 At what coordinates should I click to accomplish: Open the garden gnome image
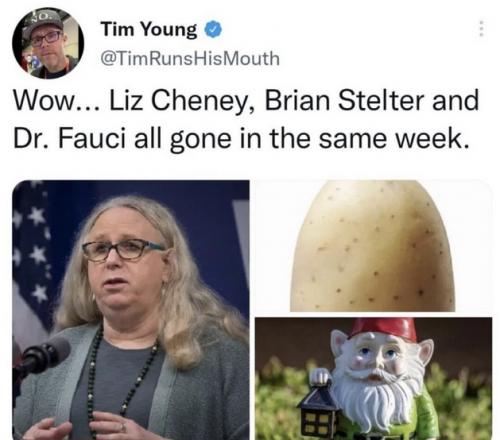[x=373, y=379]
